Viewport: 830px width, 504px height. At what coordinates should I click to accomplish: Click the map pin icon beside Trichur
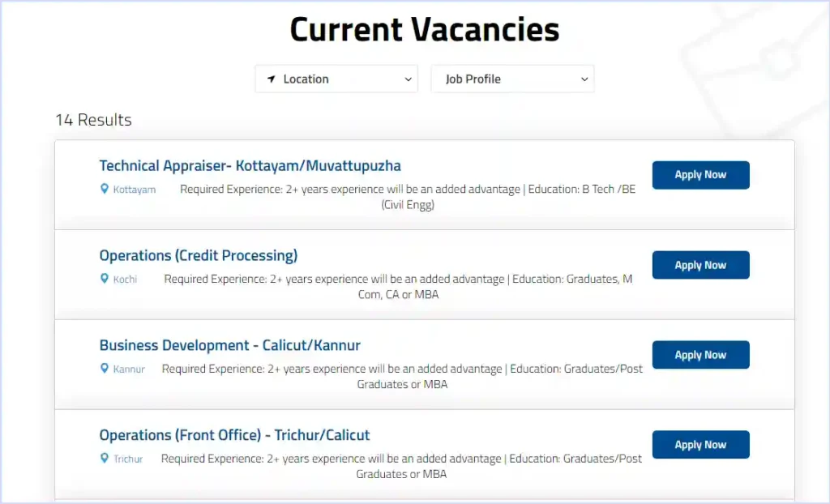coord(104,459)
